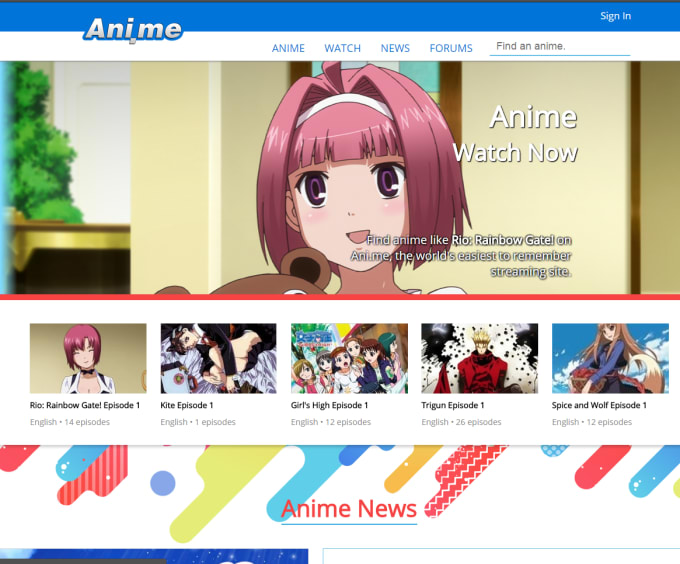This screenshot has width=680, height=564.
Task: Click the Spice and Wolf Episode 1 title
Action: (599, 405)
